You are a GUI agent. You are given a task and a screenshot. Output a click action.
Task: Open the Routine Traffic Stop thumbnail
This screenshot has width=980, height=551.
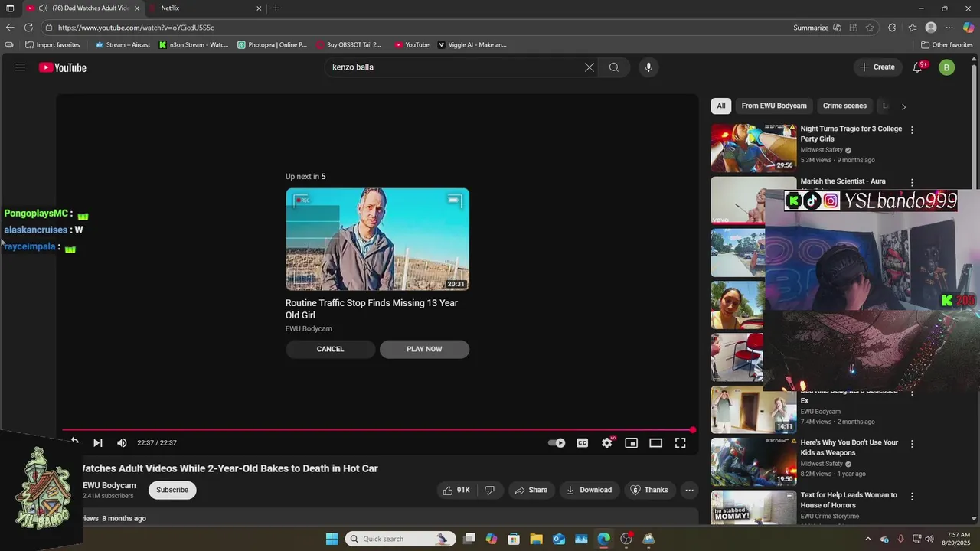coord(377,240)
